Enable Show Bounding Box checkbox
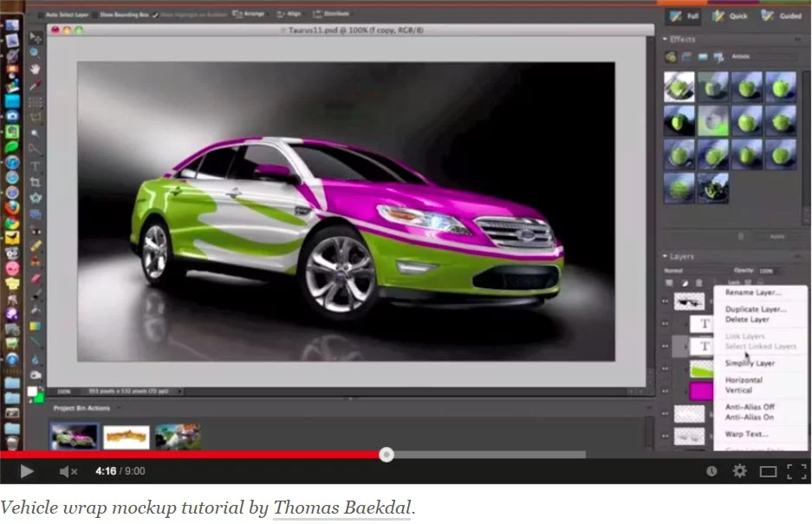 [x=95, y=15]
